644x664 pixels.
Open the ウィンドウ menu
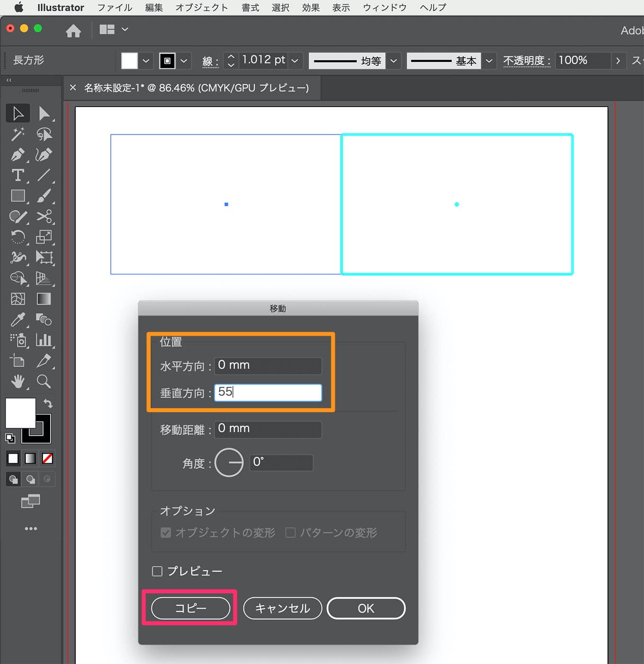(x=385, y=8)
